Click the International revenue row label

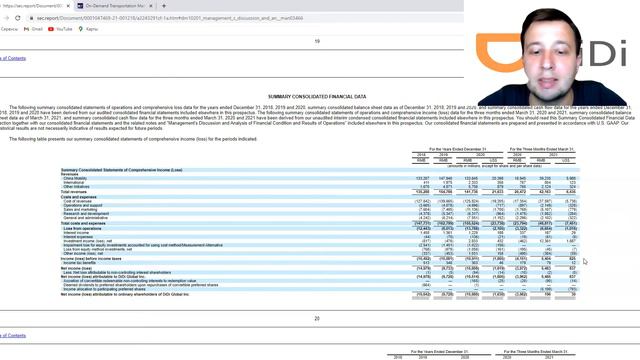tap(73, 182)
